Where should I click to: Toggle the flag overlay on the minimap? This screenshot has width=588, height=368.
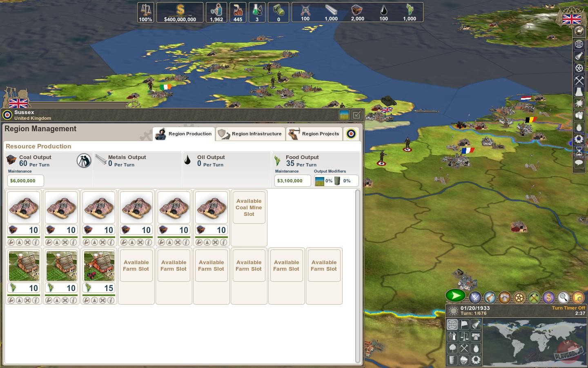pyautogui.click(x=464, y=324)
